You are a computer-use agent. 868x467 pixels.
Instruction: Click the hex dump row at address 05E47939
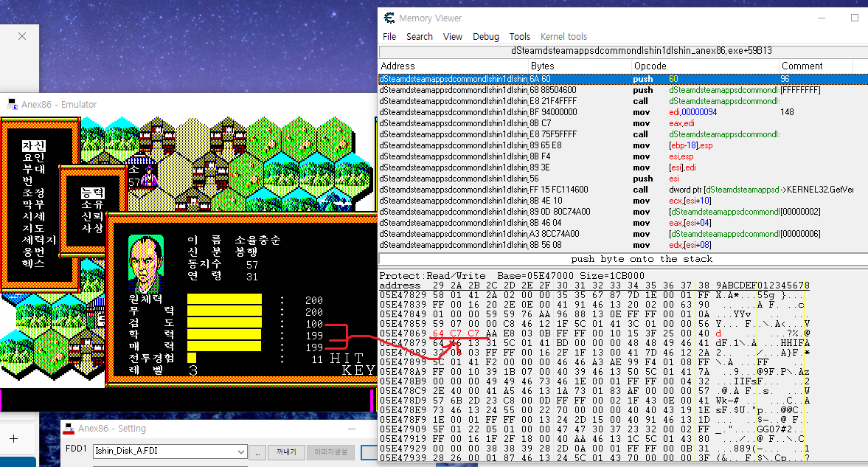(x=594, y=457)
